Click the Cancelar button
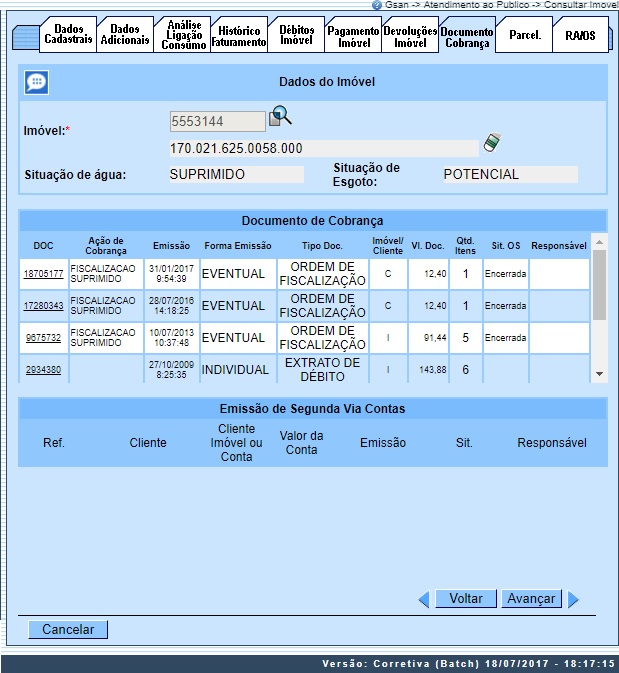This screenshot has height=673, width=619. (x=68, y=630)
